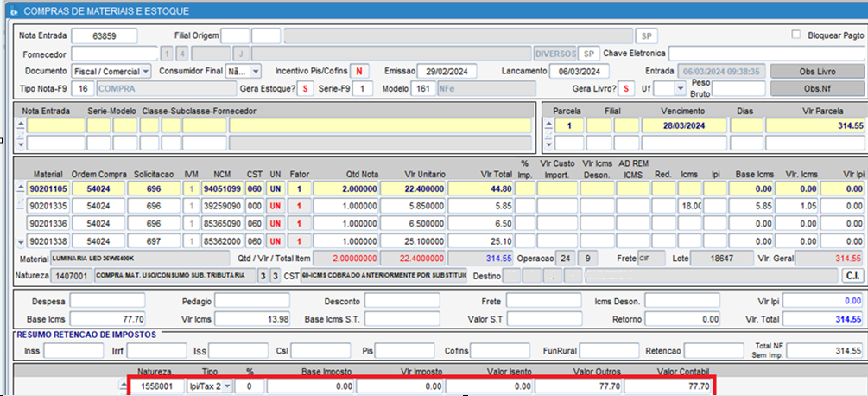Click the Tipo Nota-F9 field 16
The height and width of the screenshot is (396, 868).
(83, 88)
